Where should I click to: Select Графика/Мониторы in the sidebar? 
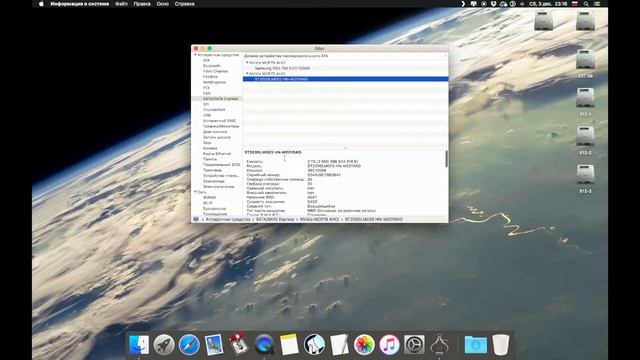[221, 127]
